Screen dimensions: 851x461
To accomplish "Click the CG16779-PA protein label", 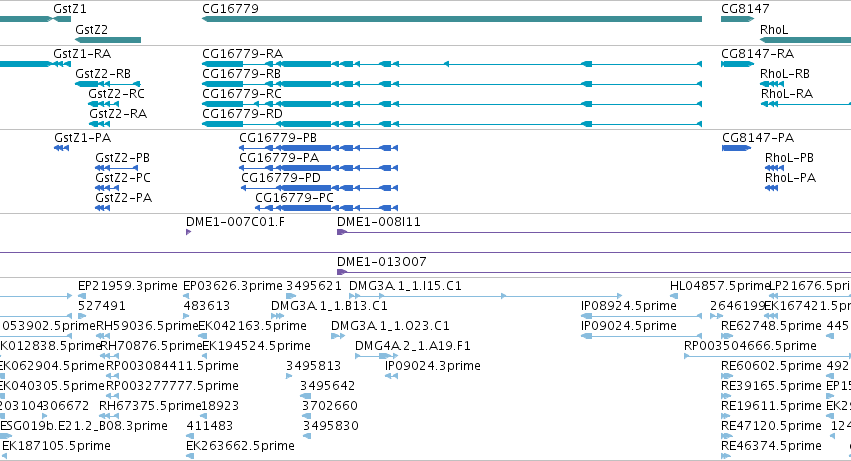I will pos(279,158).
